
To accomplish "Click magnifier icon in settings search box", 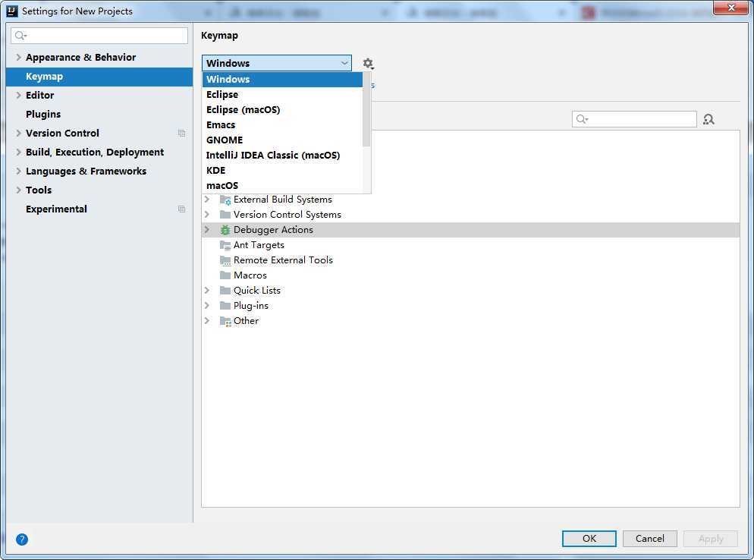I will point(20,36).
